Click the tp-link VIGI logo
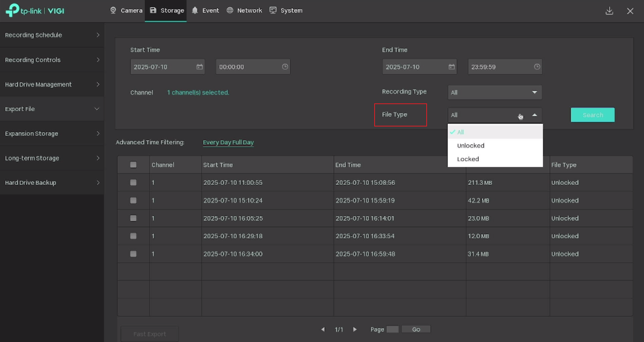 tap(34, 11)
